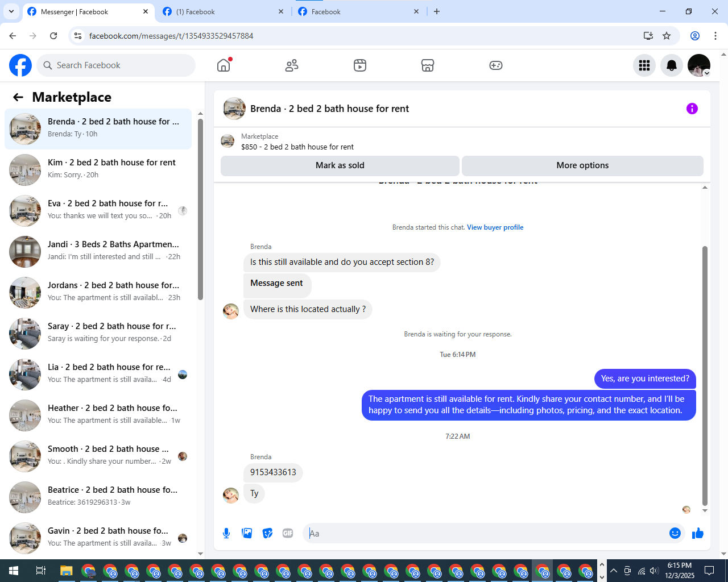Viewport: 728px width, 582px height.
Task: Open the Windows Start menu
Action: tap(14, 571)
